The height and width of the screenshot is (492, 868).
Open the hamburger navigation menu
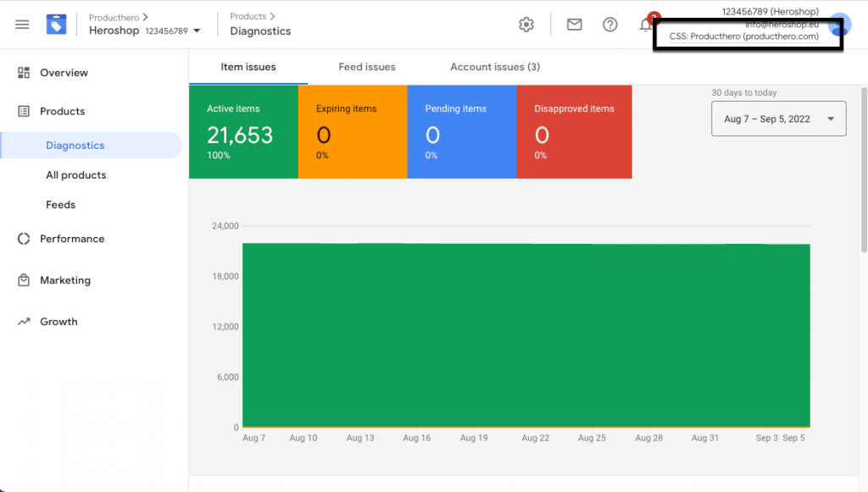tap(22, 25)
